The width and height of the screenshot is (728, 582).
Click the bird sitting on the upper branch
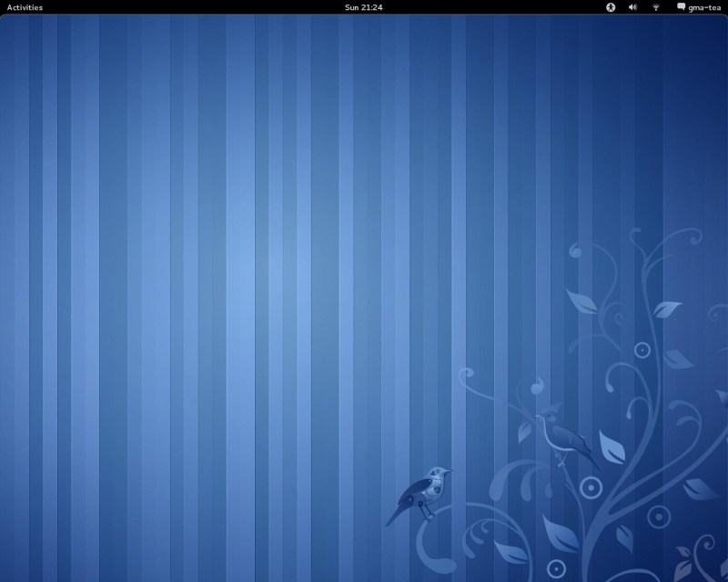[x=564, y=435]
